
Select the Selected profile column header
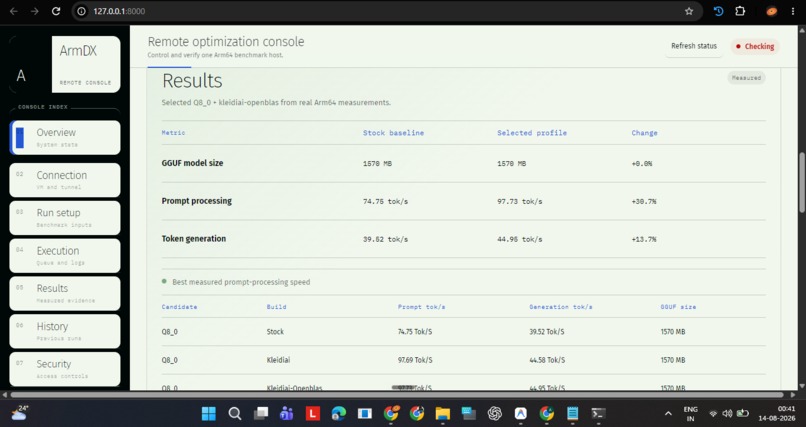(532, 133)
